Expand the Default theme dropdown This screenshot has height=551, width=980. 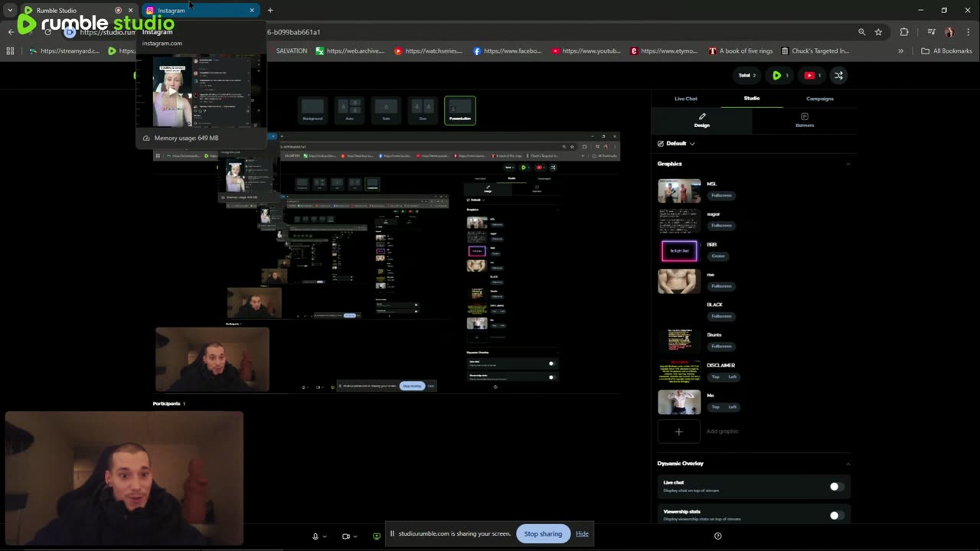coord(676,143)
